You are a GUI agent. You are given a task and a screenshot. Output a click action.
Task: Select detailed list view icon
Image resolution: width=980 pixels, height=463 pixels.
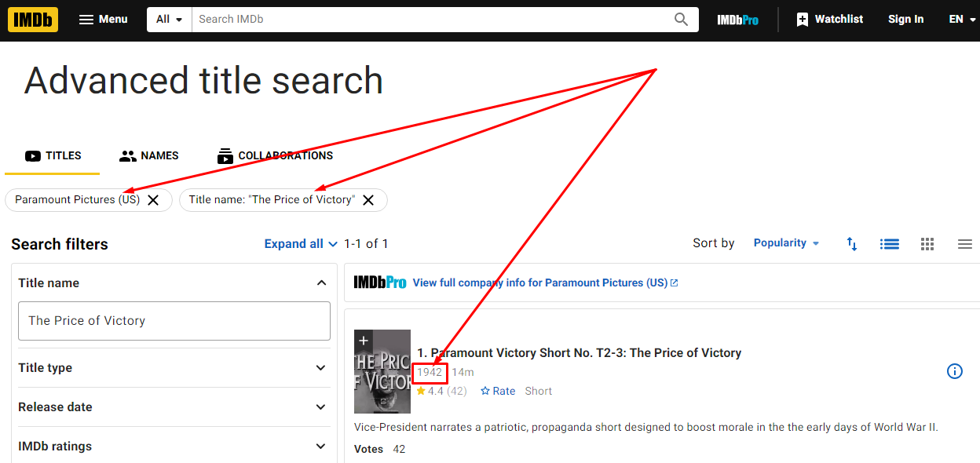tap(890, 244)
